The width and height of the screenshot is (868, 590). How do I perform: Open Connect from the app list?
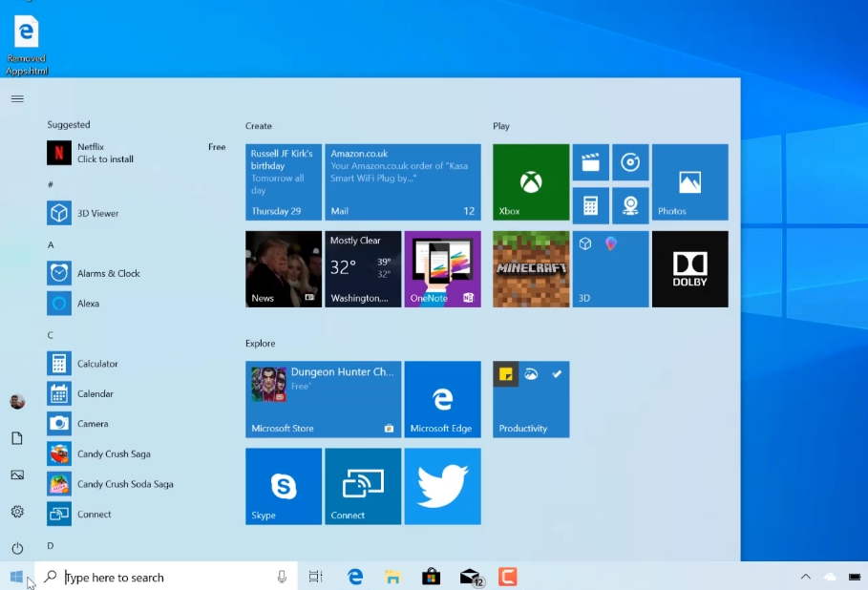pyautogui.click(x=137, y=515)
